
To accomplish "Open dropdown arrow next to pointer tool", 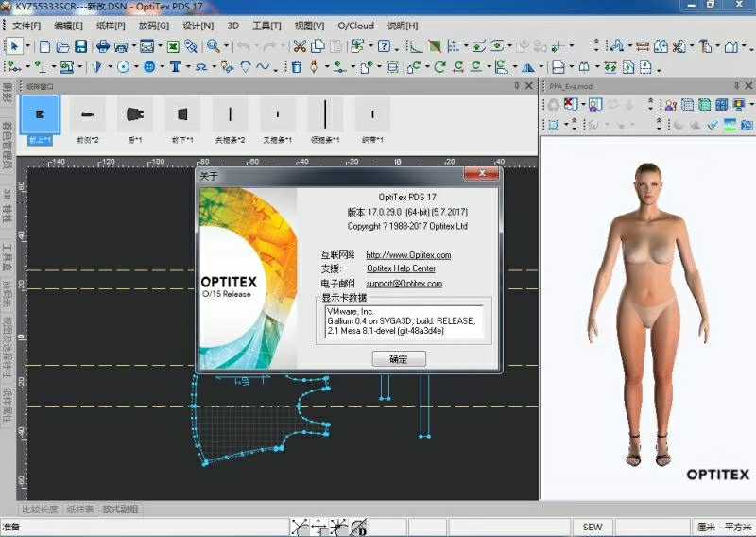I will [x=27, y=47].
